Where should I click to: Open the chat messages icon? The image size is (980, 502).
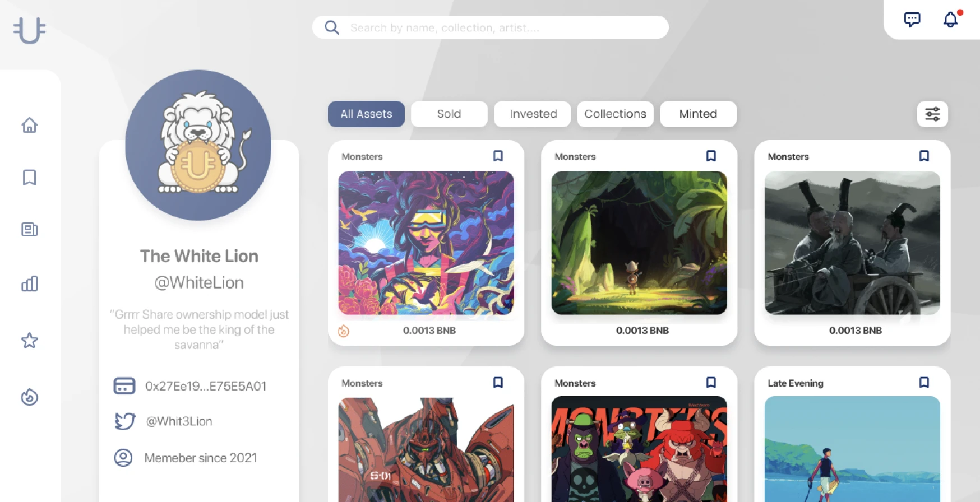click(912, 20)
